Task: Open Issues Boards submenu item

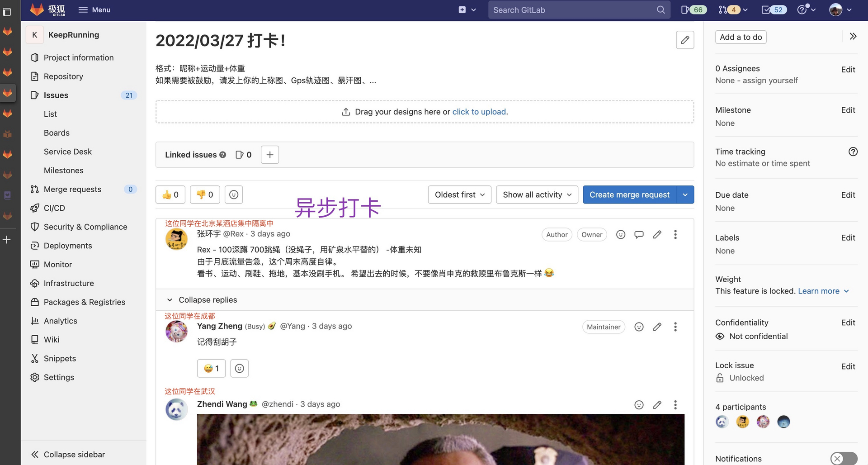Action: (x=57, y=133)
